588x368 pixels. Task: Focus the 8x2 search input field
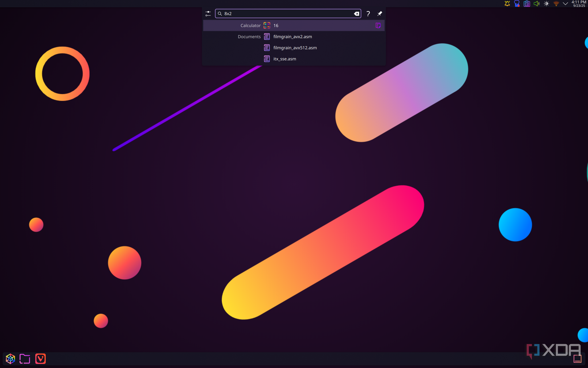click(288, 14)
